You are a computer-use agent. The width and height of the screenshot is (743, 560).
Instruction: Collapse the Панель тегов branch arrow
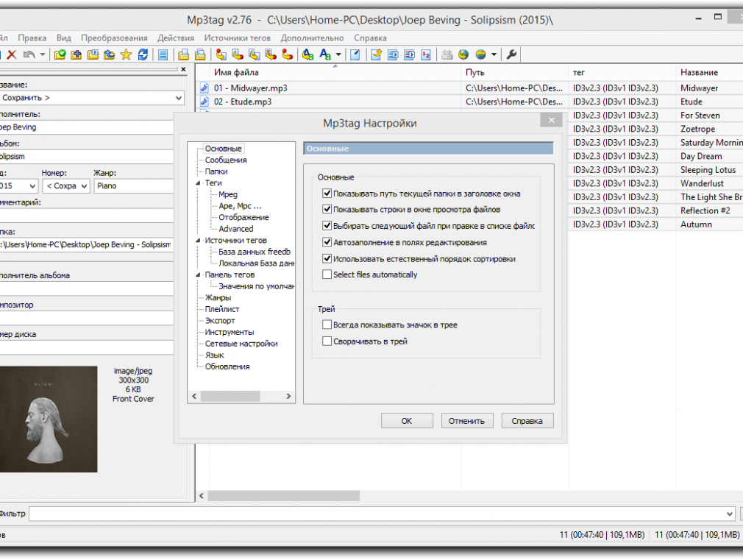click(x=198, y=275)
